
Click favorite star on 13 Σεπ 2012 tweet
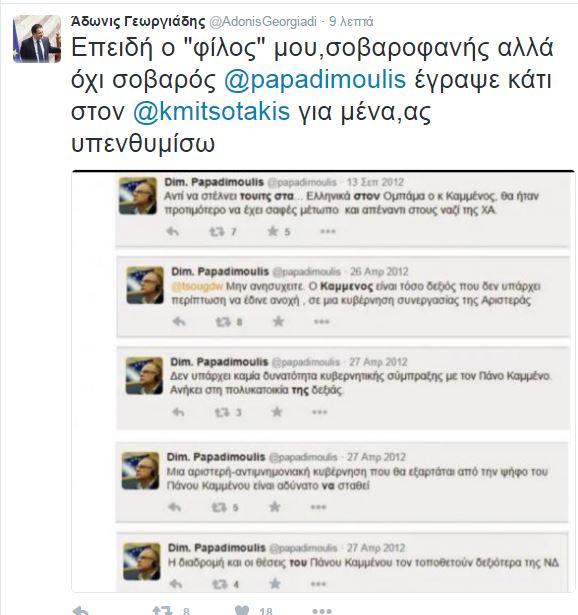pyautogui.click(x=273, y=231)
